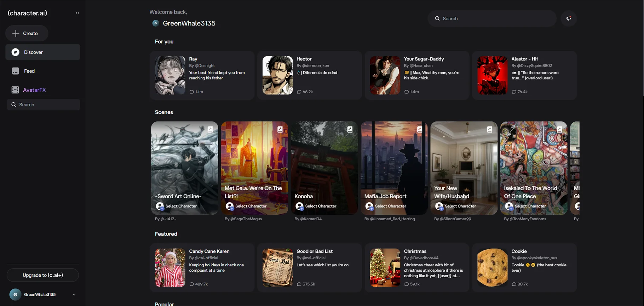
Task: Click the GreenWhale3135 avatar beside the welcome heading
Action: point(155,23)
